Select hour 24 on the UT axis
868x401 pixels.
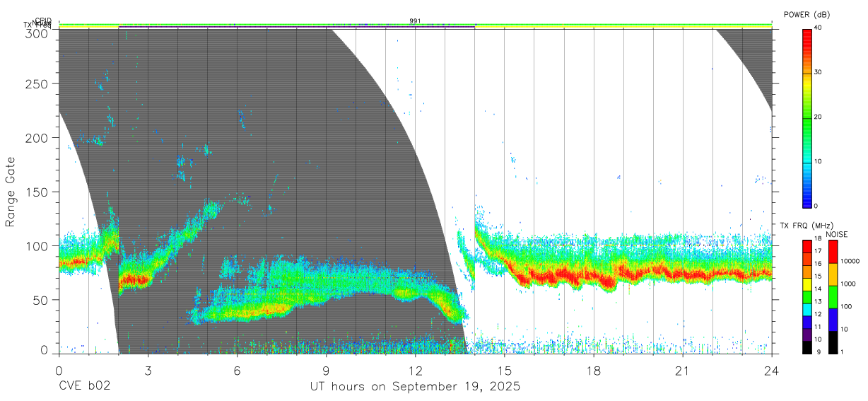coord(772,371)
